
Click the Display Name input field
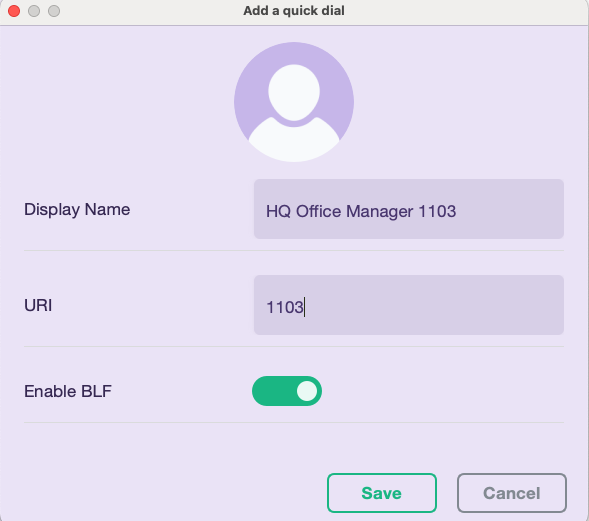pyautogui.click(x=409, y=209)
